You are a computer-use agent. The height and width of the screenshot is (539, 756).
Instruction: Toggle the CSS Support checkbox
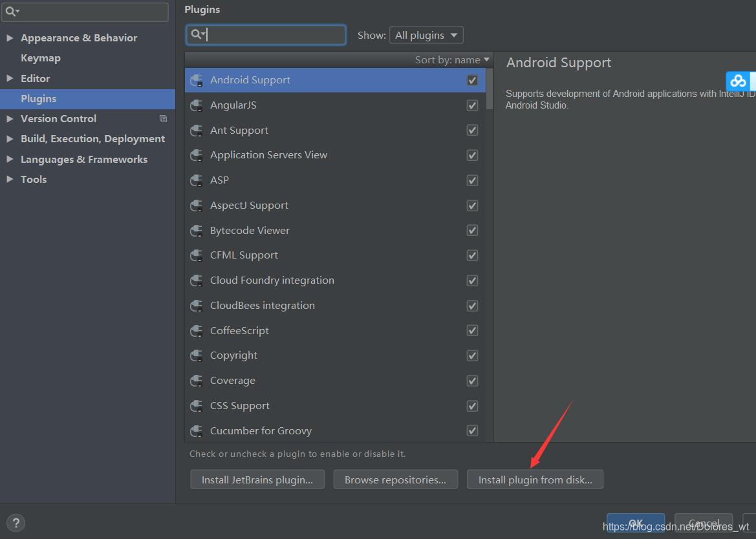[473, 406]
